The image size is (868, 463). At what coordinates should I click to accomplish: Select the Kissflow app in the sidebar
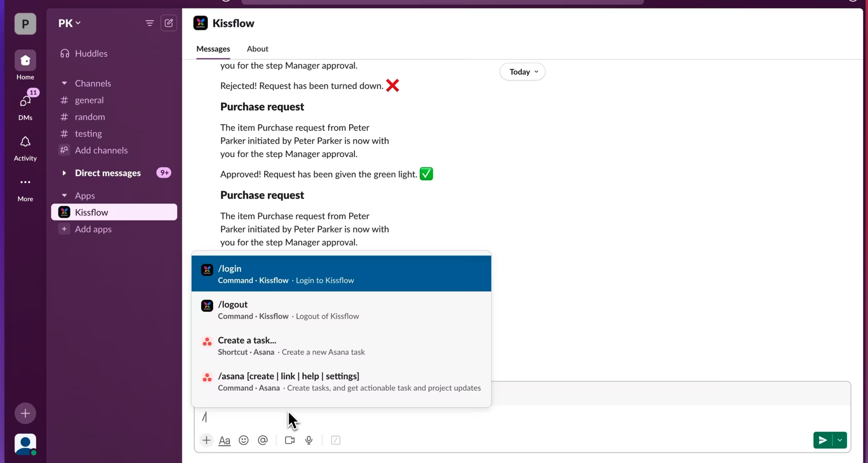point(114,212)
